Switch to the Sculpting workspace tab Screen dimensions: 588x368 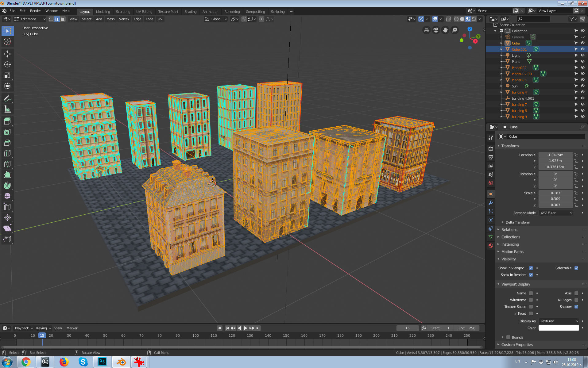click(123, 12)
